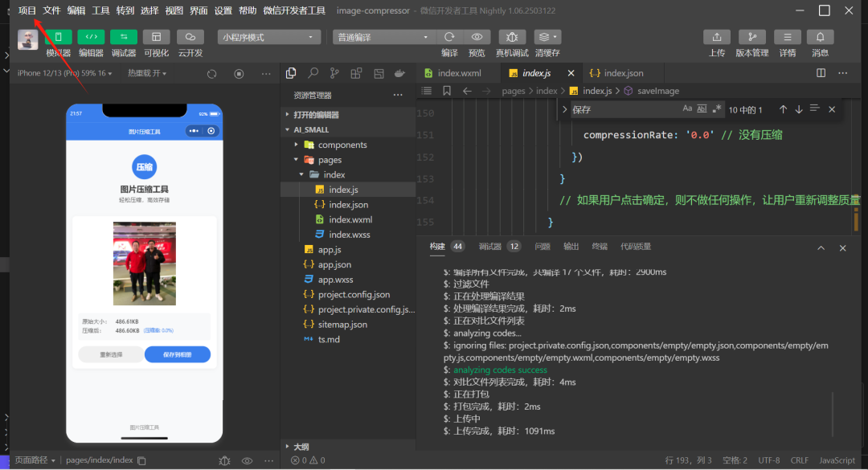The image size is (868, 470).
Task: Click the user avatar in the toolbar
Action: [27, 40]
